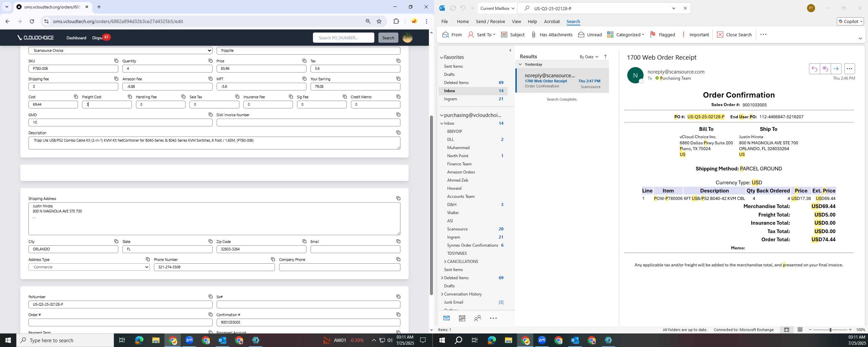Copy the Price field value
The image size is (868, 347).
click(304, 61)
